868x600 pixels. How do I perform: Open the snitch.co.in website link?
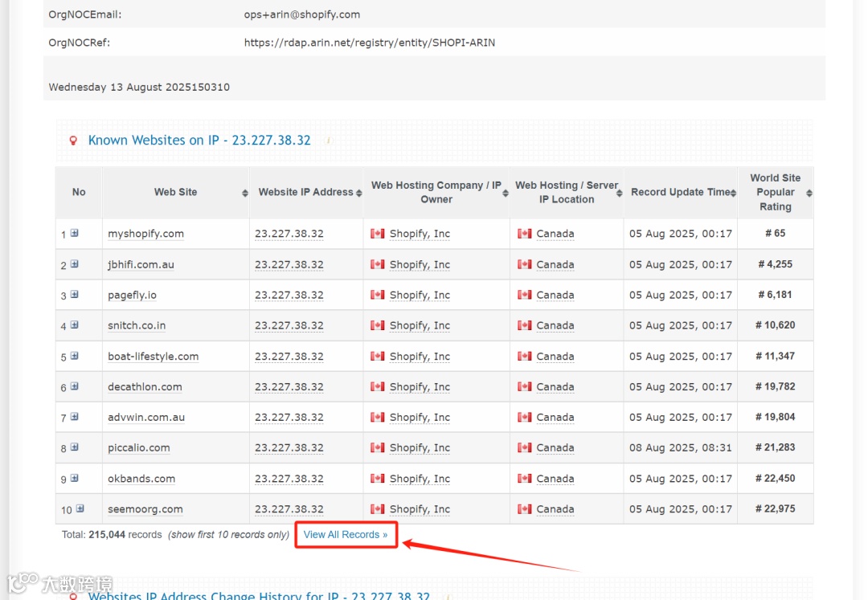[x=136, y=325]
